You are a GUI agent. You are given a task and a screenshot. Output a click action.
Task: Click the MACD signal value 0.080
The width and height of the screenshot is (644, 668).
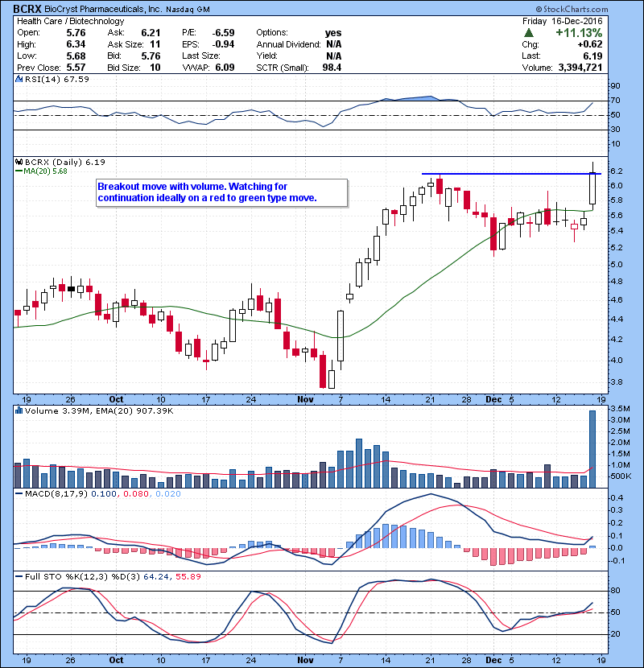coord(135,494)
